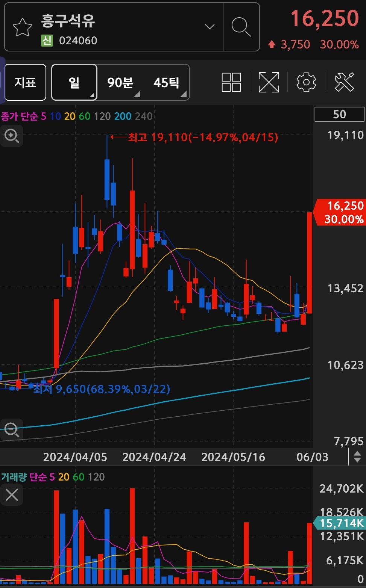Open the 일 period dropdown corner arrow
This screenshot has height=588, width=366.
[x=92, y=95]
